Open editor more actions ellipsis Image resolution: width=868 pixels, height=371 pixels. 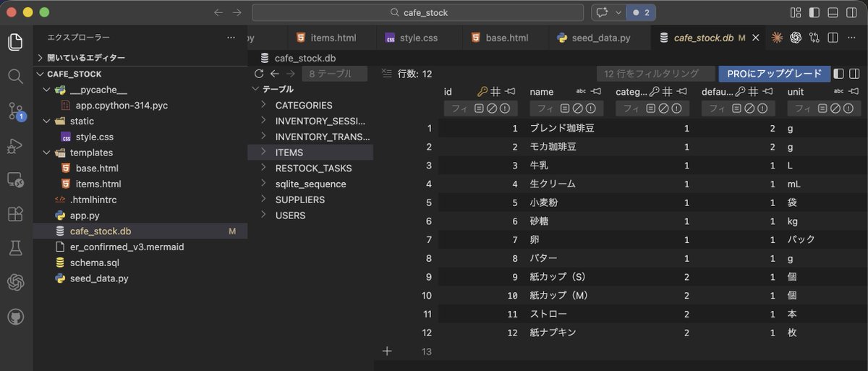tap(851, 38)
